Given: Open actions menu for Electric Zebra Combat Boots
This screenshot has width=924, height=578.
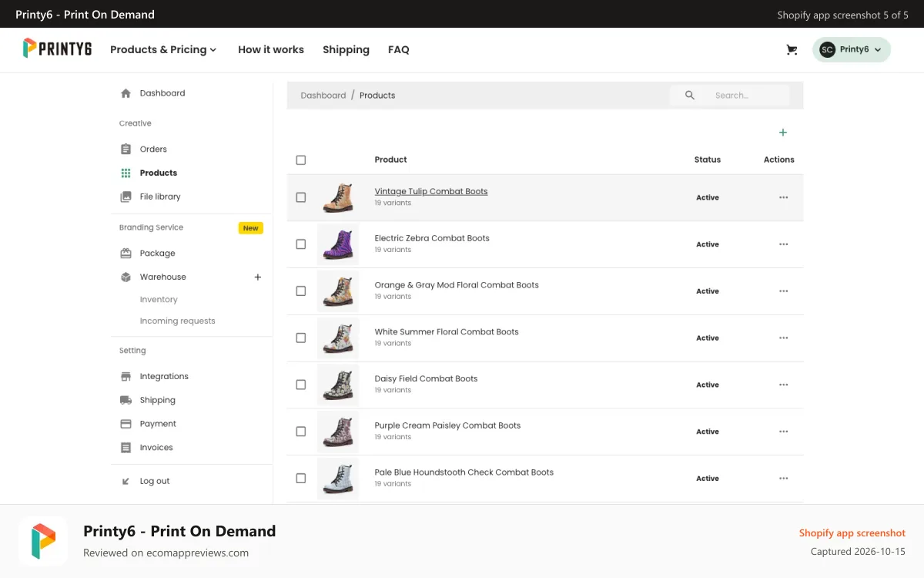Looking at the screenshot, I should click(x=783, y=244).
